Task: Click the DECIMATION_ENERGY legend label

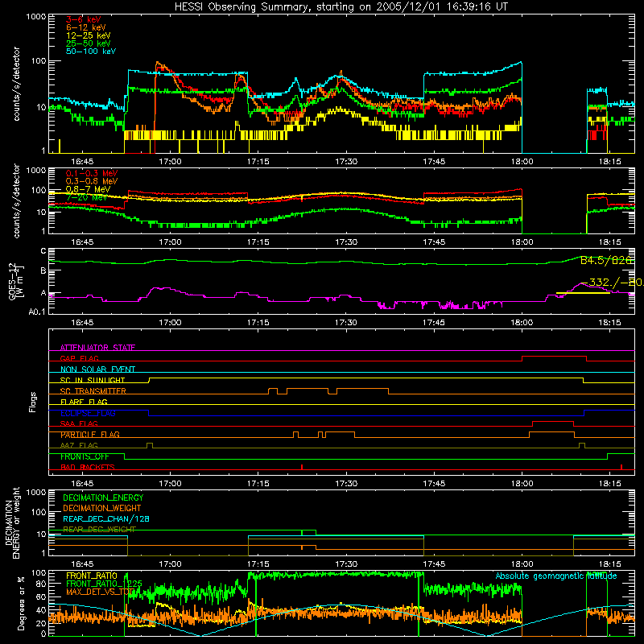Action: pos(103,497)
